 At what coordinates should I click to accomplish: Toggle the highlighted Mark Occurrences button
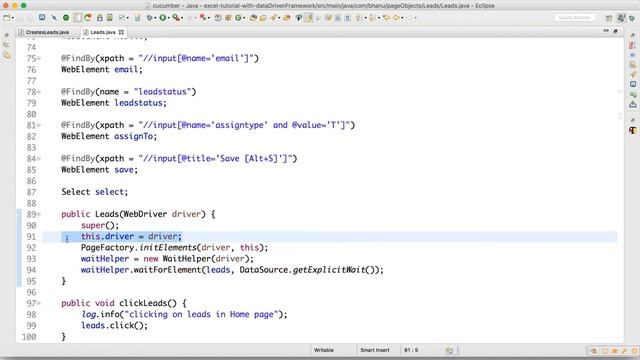[x=309, y=18]
